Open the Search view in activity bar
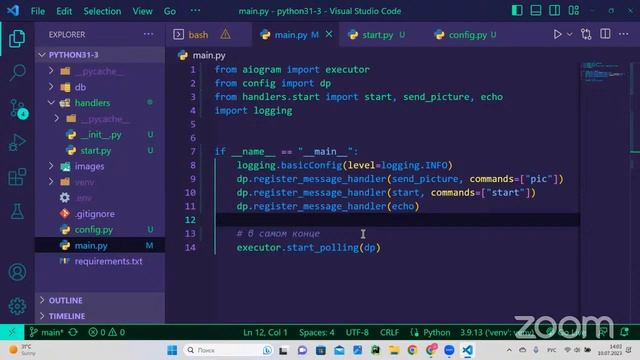Screen dimensions: 640x360 point(17,73)
